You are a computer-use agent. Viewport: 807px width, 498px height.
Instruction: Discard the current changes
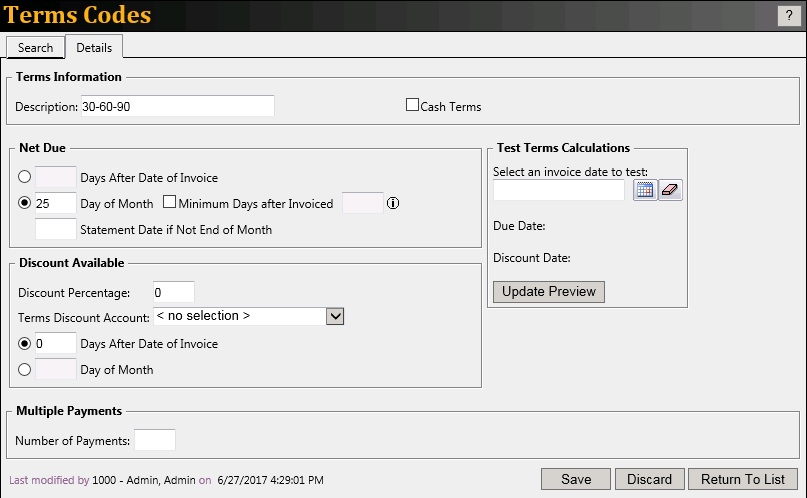(649, 479)
